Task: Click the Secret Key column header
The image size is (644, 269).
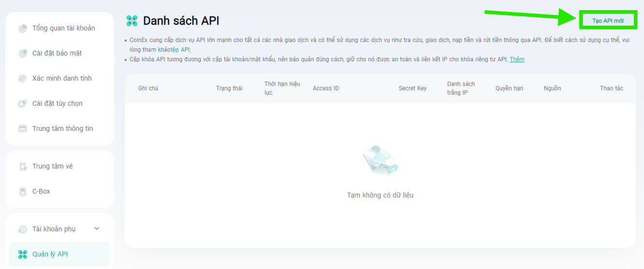Action: tap(412, 88)
